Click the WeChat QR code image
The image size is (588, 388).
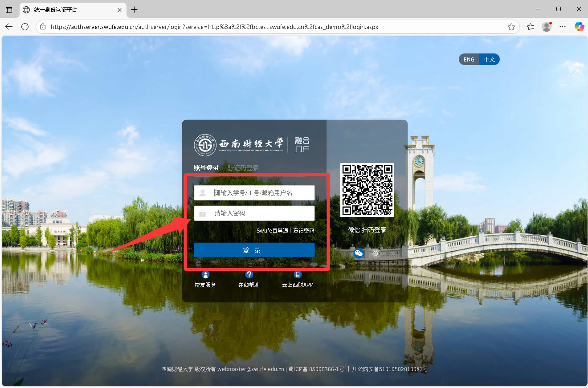click(x=367, y=190)
